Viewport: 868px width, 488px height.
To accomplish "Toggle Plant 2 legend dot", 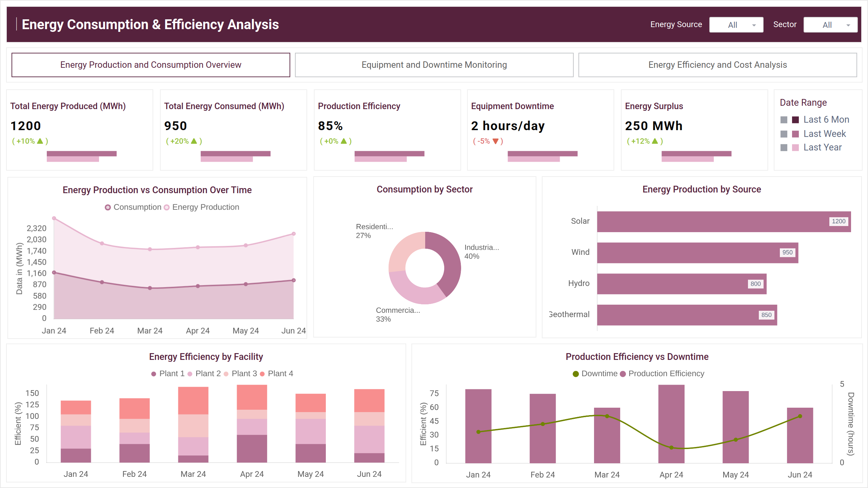I will click(x=190, y=374).
